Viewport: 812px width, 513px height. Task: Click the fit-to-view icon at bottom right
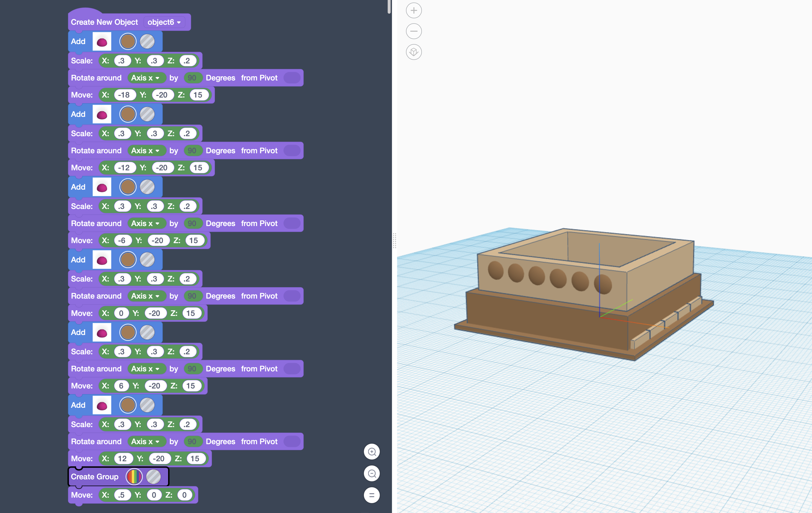(x=372, y=495)
